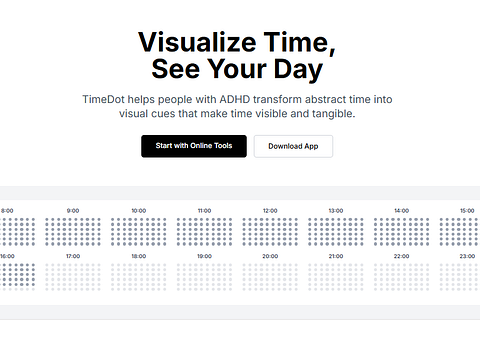
Task: Select the 10:00 hour dot grid
Action: pyautogui.click(x=139, y=232)
